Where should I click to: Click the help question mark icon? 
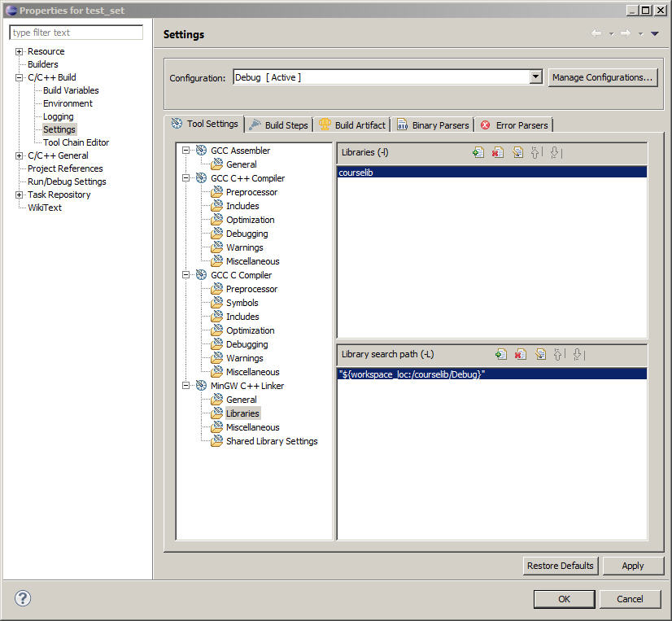pos(22,598)
